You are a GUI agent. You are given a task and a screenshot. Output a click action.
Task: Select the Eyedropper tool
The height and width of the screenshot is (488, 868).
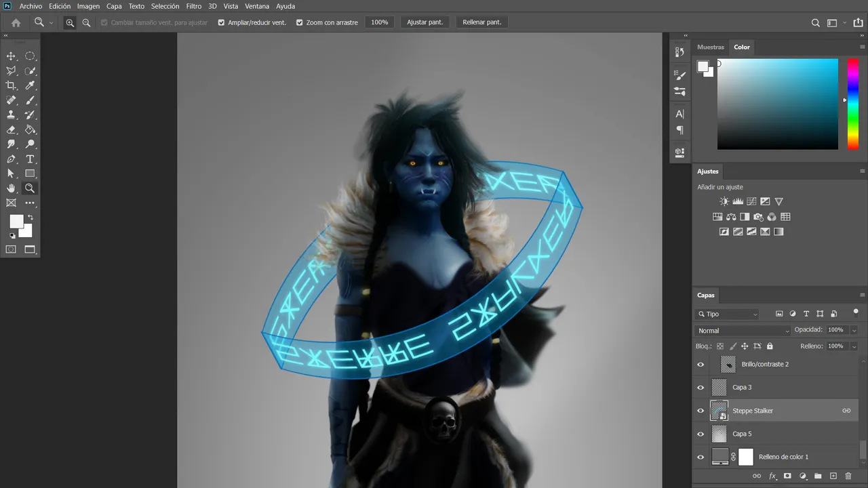coord(30,85)
